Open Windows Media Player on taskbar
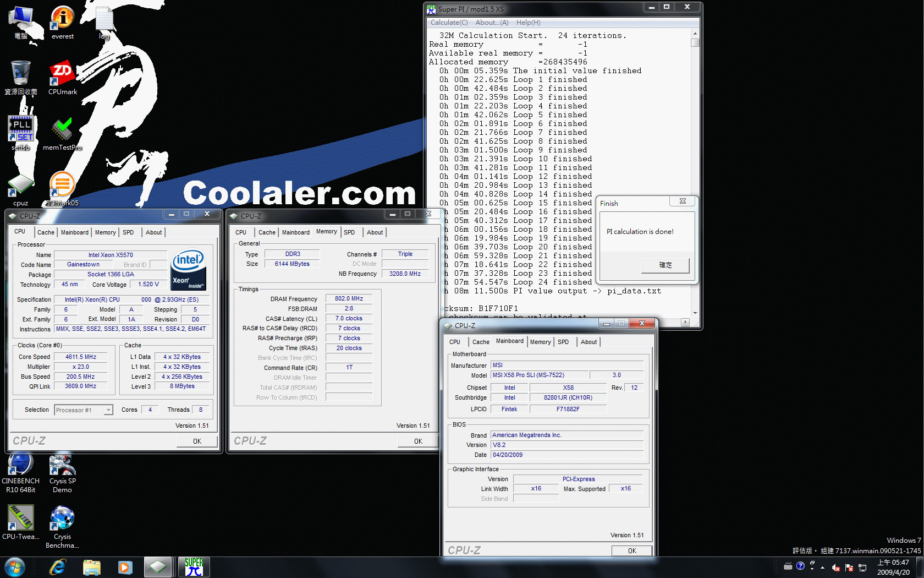This screenshot has height=578, width=924. pyautogui.click(x=125, y=567)
